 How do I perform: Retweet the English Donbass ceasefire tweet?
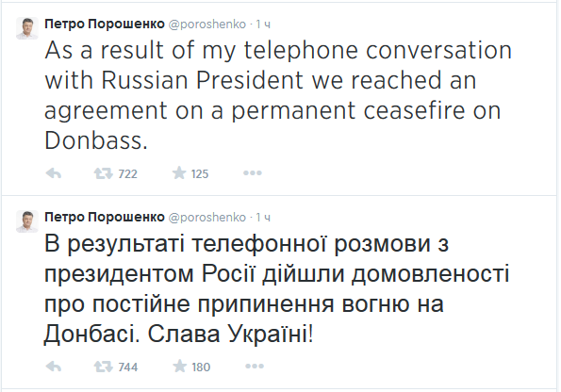[x=104, y=173]
